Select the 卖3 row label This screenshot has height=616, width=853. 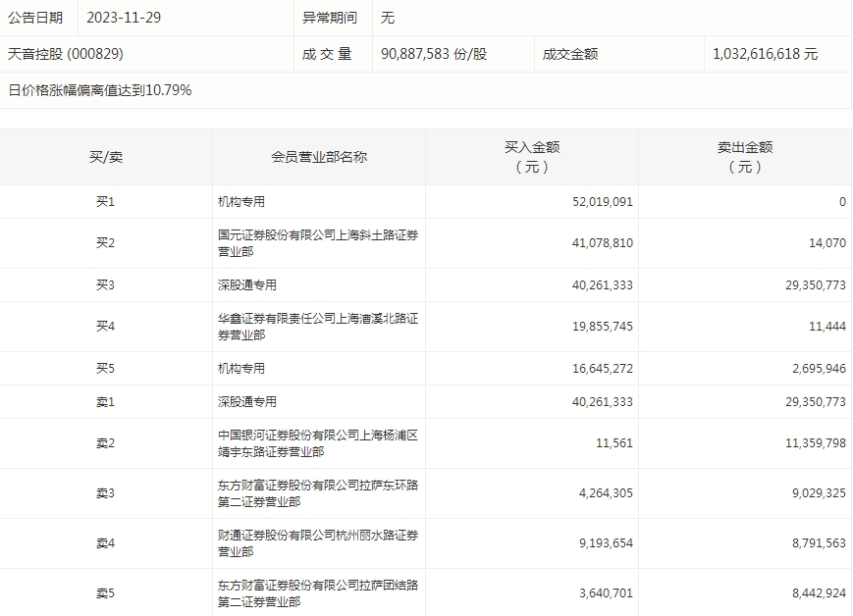(106, 493)
